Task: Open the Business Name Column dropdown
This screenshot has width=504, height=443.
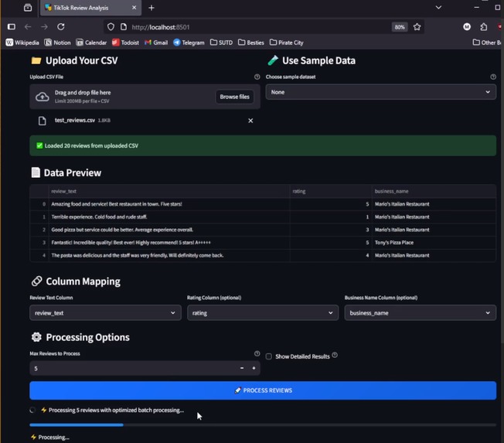Action: tap(421, 313)
